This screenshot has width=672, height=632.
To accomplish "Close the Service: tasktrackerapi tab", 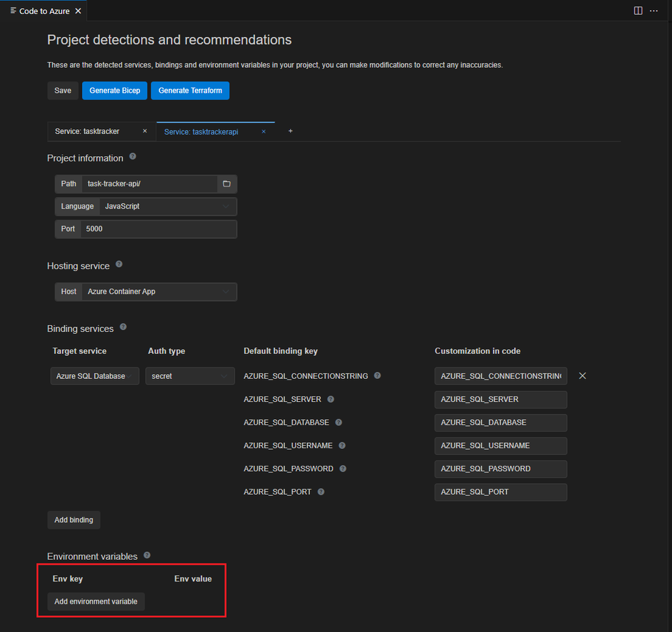I will point(264,132).
